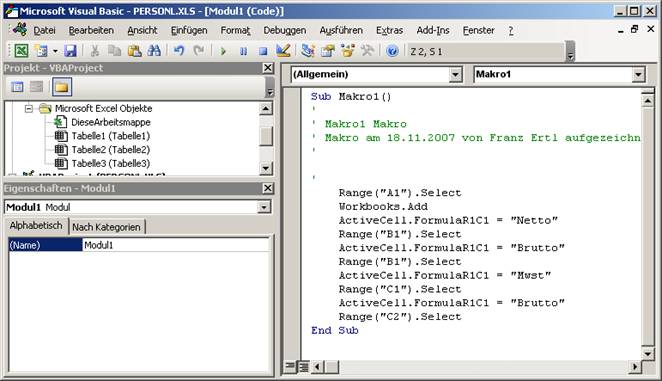Click the Procedure View button

pyautogui.click(x=290, y=366)
